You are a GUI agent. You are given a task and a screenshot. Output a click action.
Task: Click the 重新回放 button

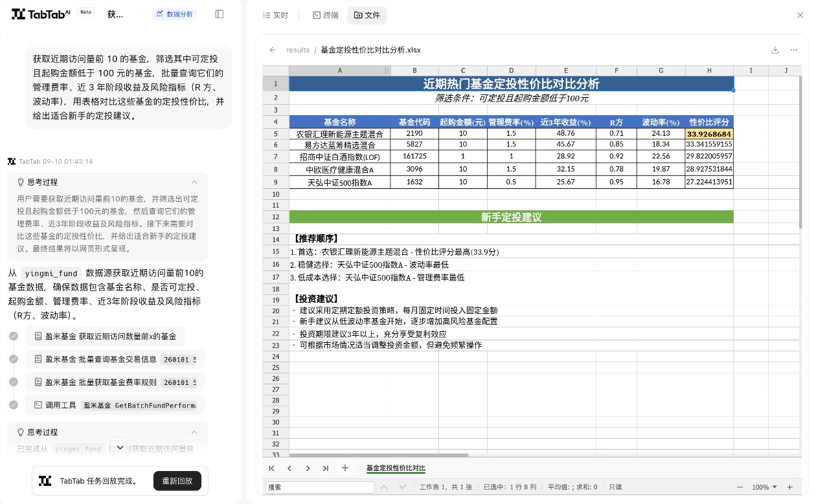click(x=177, y=481)
